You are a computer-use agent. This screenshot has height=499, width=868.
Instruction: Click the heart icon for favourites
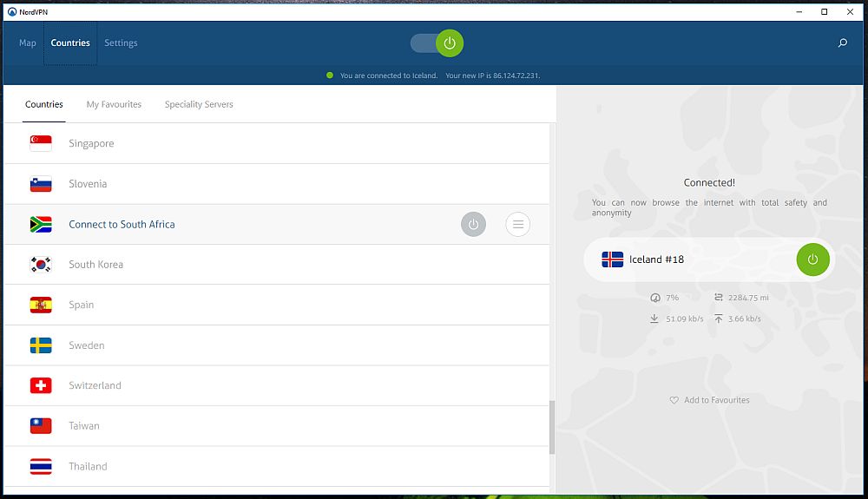tap(674, 400)
